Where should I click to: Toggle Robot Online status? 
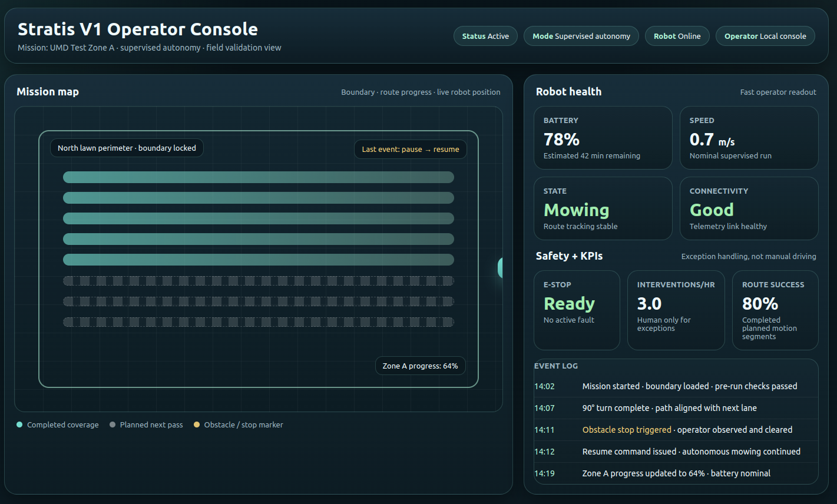(x=677, y=36)
